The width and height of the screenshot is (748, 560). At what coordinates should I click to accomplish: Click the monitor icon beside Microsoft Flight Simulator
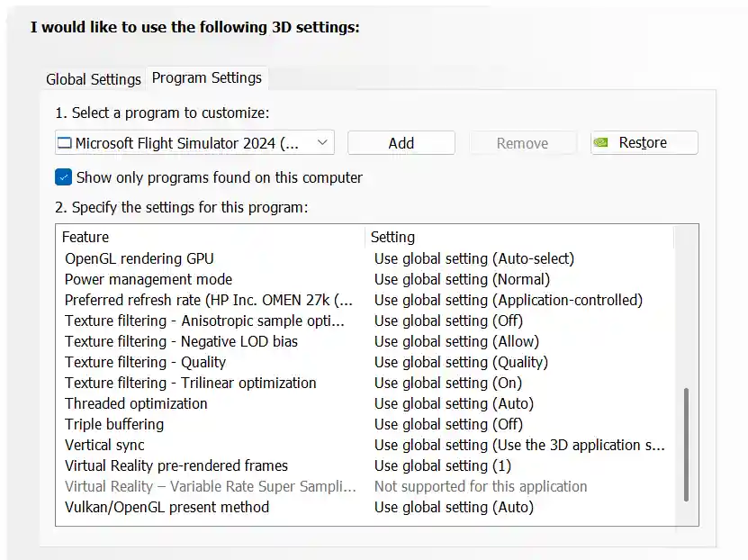(x=65, y=143)
